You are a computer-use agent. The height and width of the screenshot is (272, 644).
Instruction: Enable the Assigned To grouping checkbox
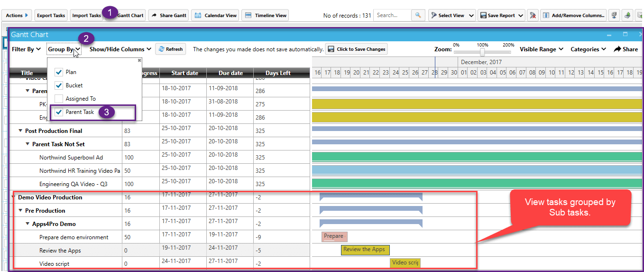coord(59,99)
